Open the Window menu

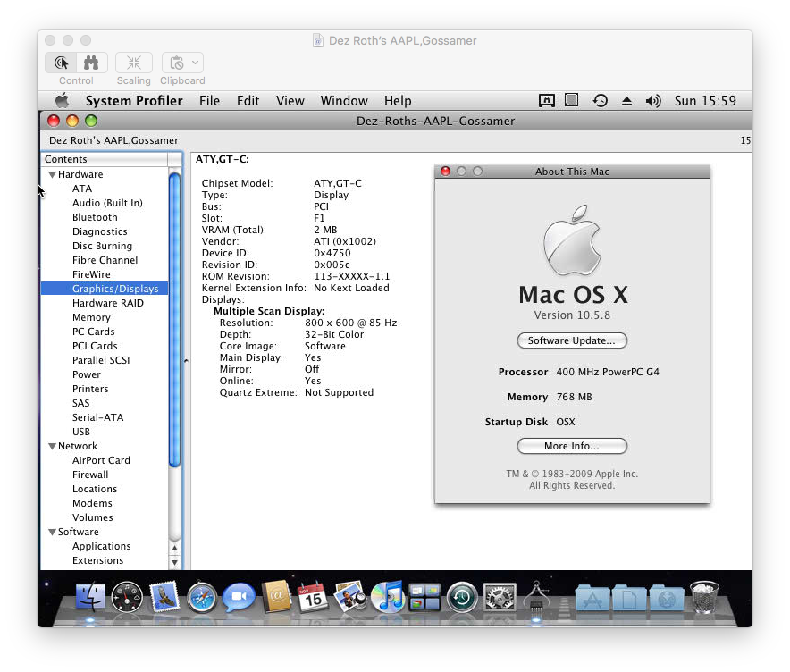(344, 101)
